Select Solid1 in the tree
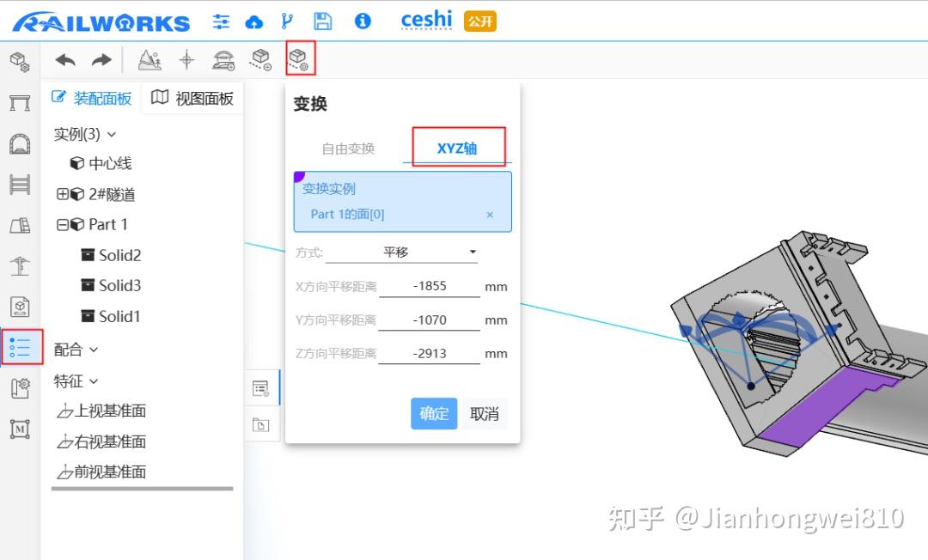Image resolution: width=928 pixels, height=560 pixels. tap(111, 316)
